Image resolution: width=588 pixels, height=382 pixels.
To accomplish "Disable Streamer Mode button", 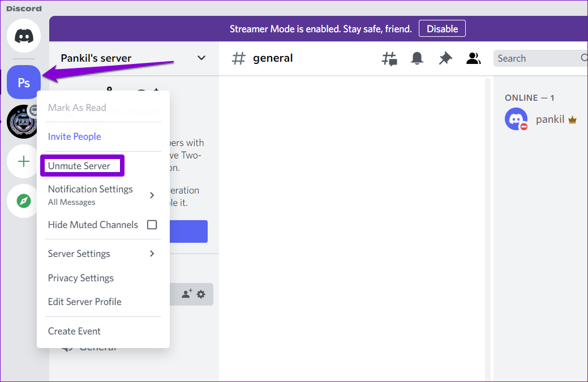I will [x=442, y=28].
